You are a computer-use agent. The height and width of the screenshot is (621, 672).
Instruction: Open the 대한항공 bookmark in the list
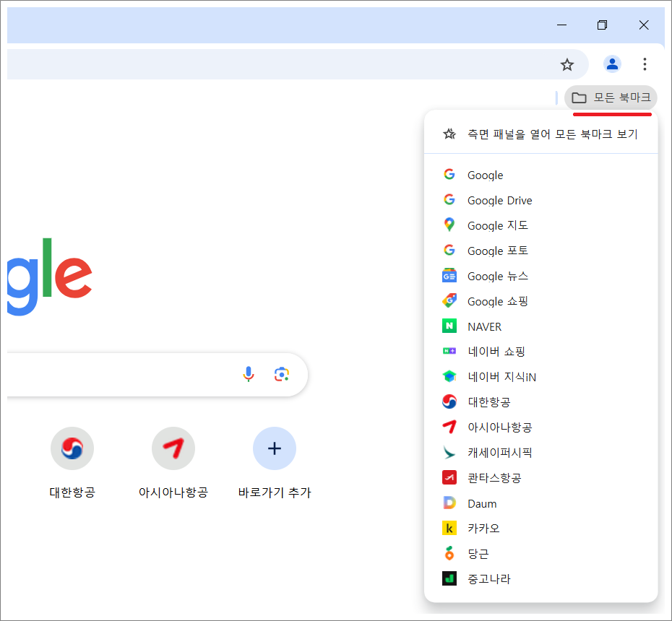(541, 402)
